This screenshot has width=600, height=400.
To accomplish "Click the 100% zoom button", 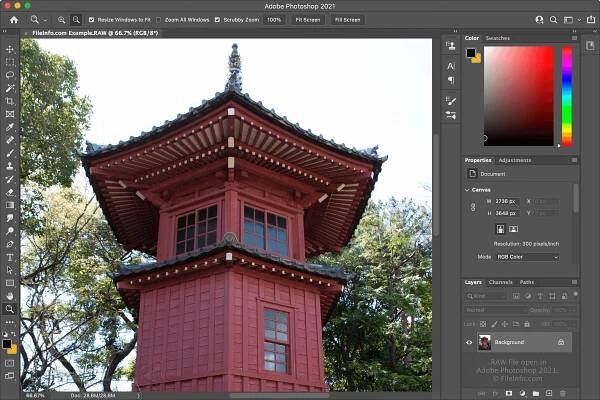I will pyautogui.click(x=273, y=19).
